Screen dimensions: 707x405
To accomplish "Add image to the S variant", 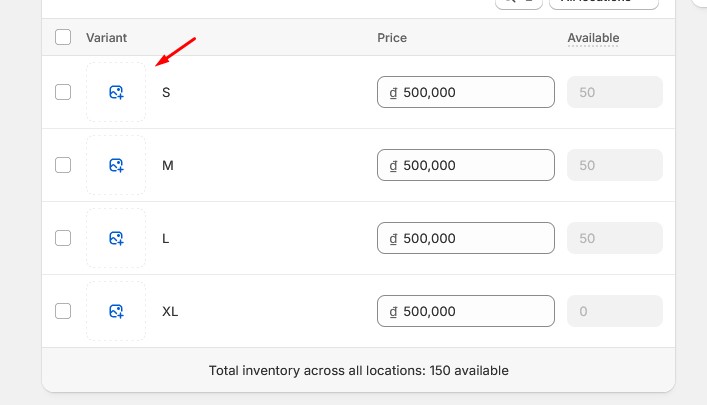I will tap(116, 92).
